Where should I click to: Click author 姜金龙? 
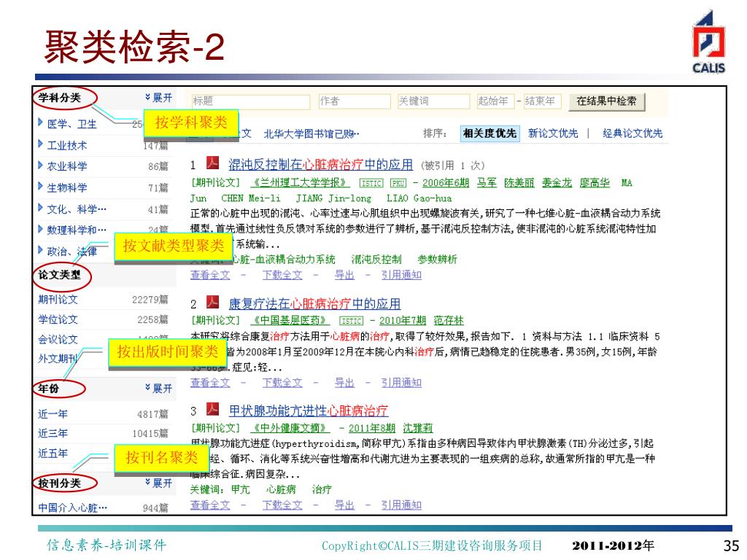coord(557,183)
